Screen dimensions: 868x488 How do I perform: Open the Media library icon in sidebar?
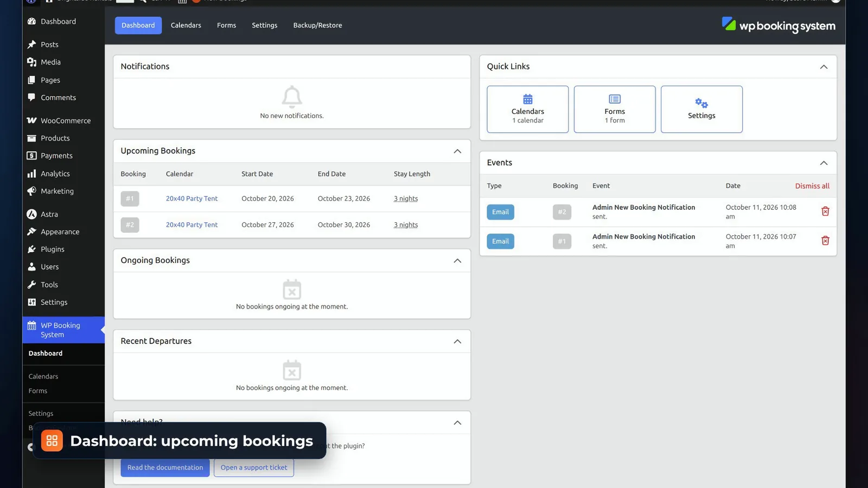pos(31,62)
